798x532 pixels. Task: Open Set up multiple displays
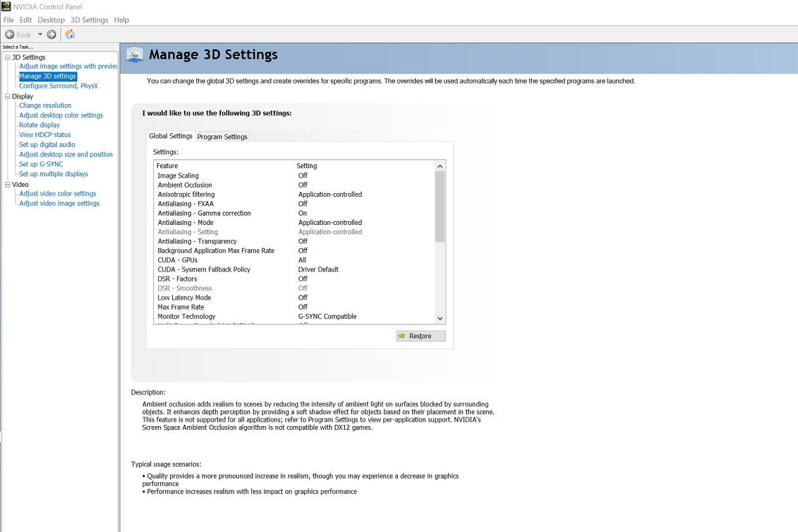54,174
